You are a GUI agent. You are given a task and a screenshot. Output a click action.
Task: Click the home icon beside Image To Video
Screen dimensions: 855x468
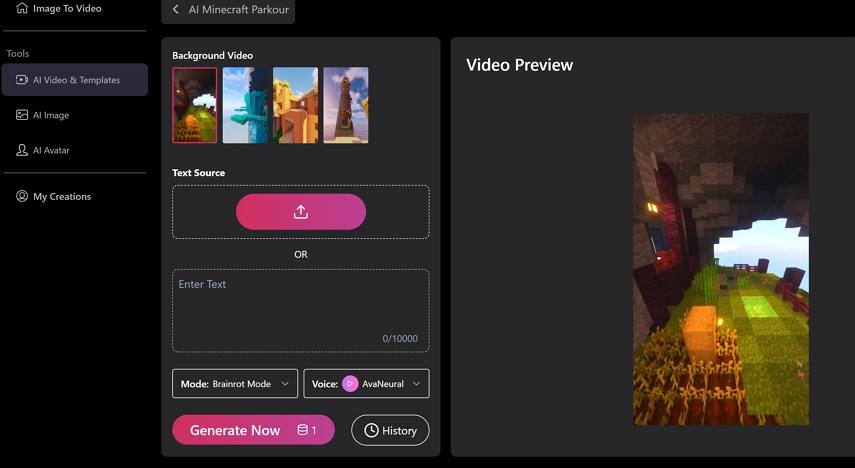(x=22, y=8)
